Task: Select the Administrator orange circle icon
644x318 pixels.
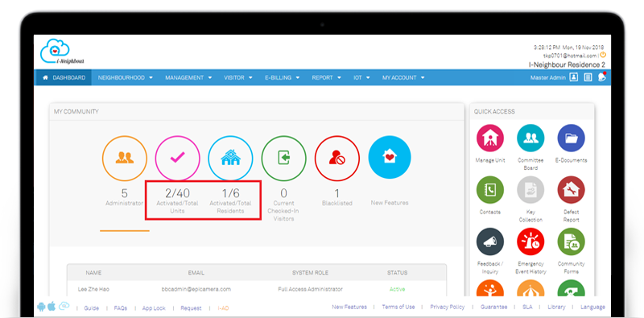Action: tap(125, 158)
